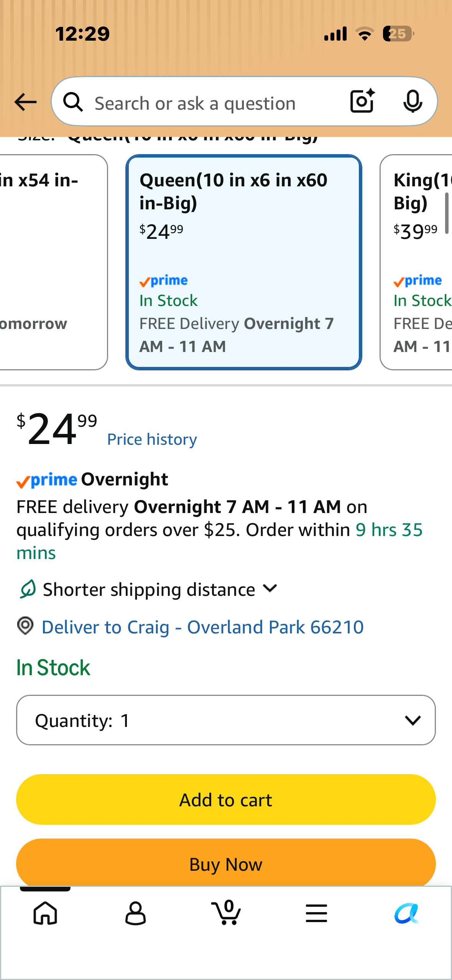Open Price history link
Screen dimensions: 452x980
pyautogui.click(x=152, y=439)
